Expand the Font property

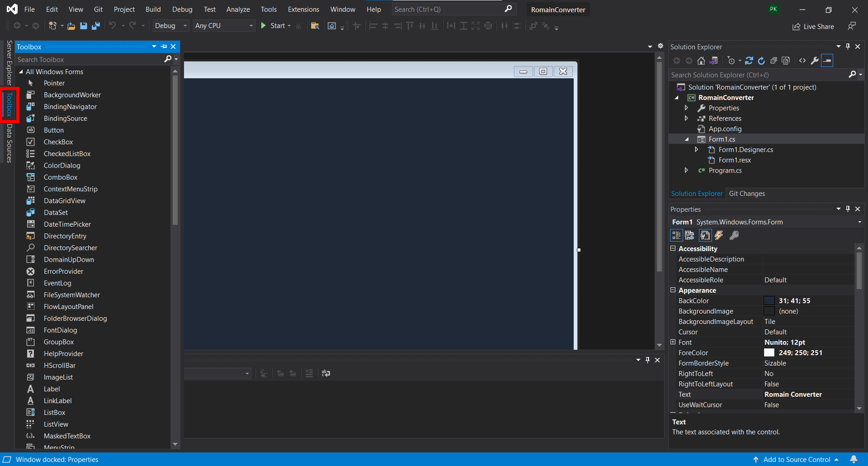pos(673,342)
